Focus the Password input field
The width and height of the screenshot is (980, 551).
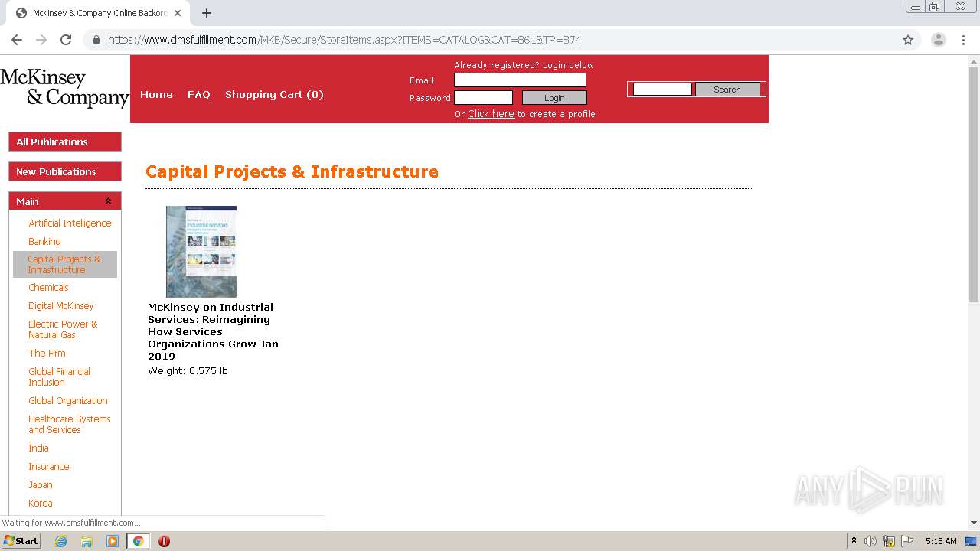tap(483, 97)
